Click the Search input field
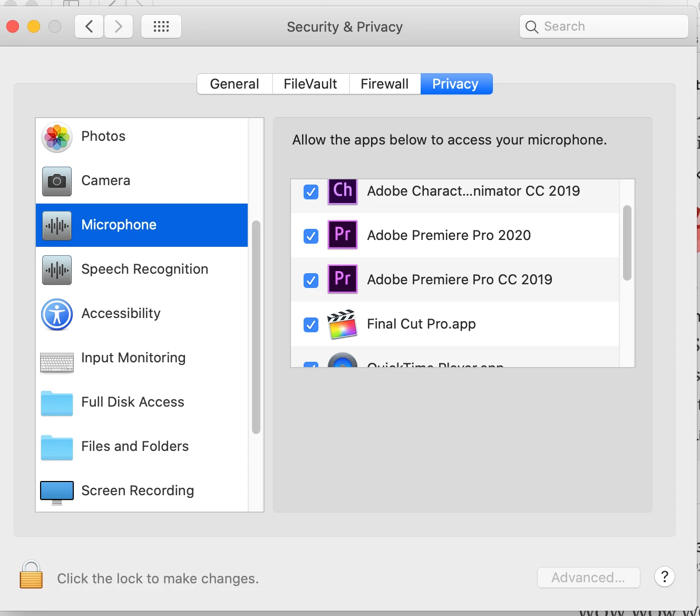The width and height of the screenshot is (700, 616). [x=604, y=26]
